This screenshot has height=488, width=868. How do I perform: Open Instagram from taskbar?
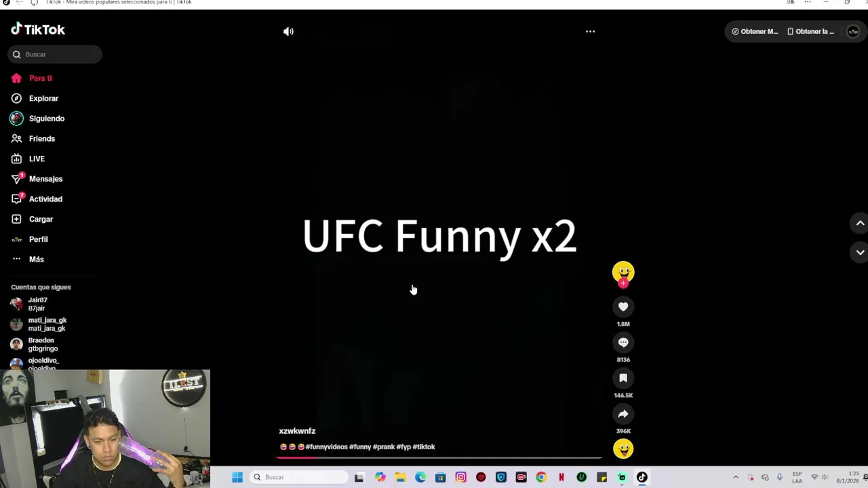coord(460,477)
